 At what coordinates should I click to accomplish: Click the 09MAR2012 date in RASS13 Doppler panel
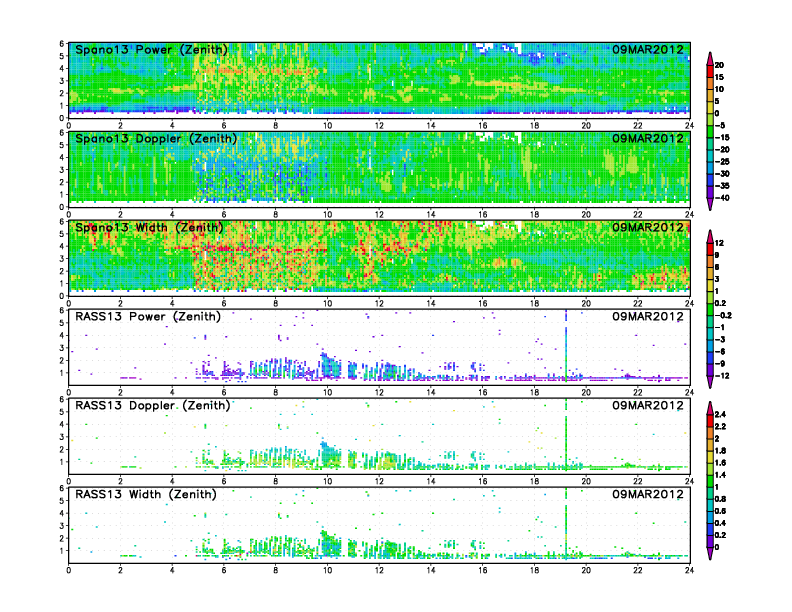[648, 405]
